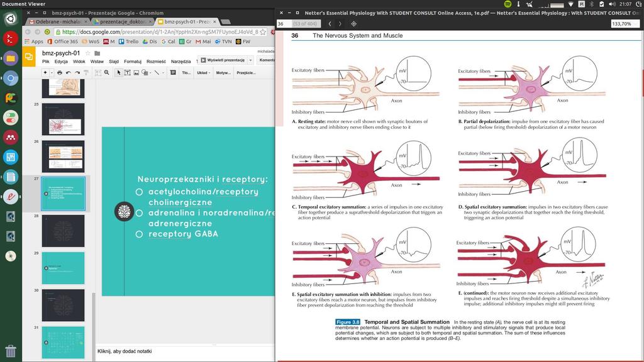
Task: Open the Bluetooth indicator in top panel
Action: coord(592,4)
